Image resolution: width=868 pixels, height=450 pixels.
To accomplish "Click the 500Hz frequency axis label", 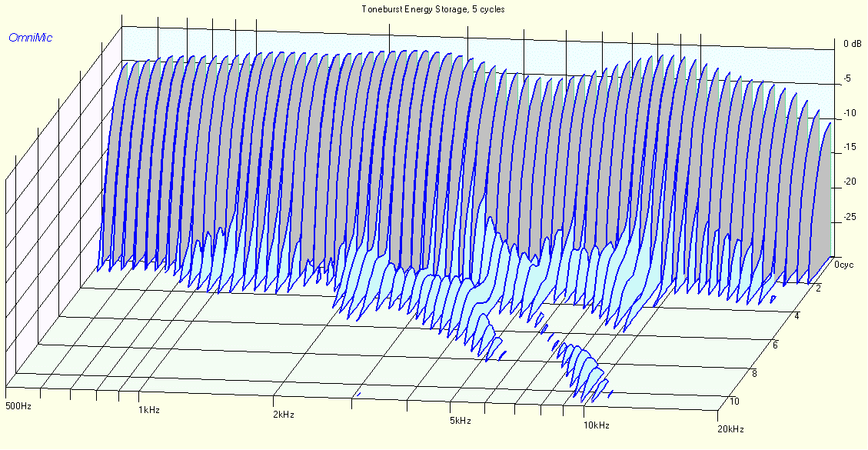I will pyautogui.click(x=18, y=406).
